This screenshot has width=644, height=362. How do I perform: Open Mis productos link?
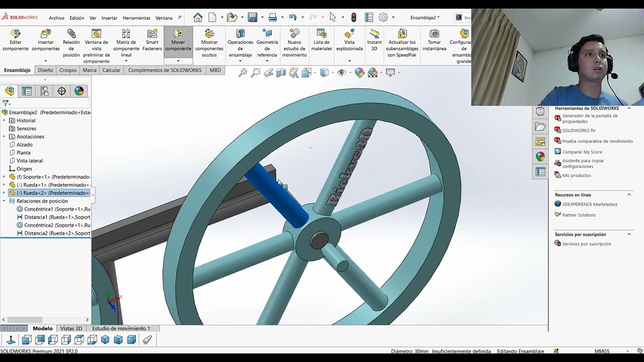(577, 175)
